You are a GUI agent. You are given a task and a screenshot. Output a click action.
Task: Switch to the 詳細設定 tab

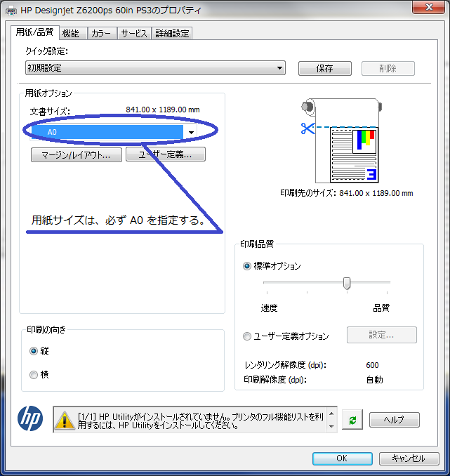[172, 34]
